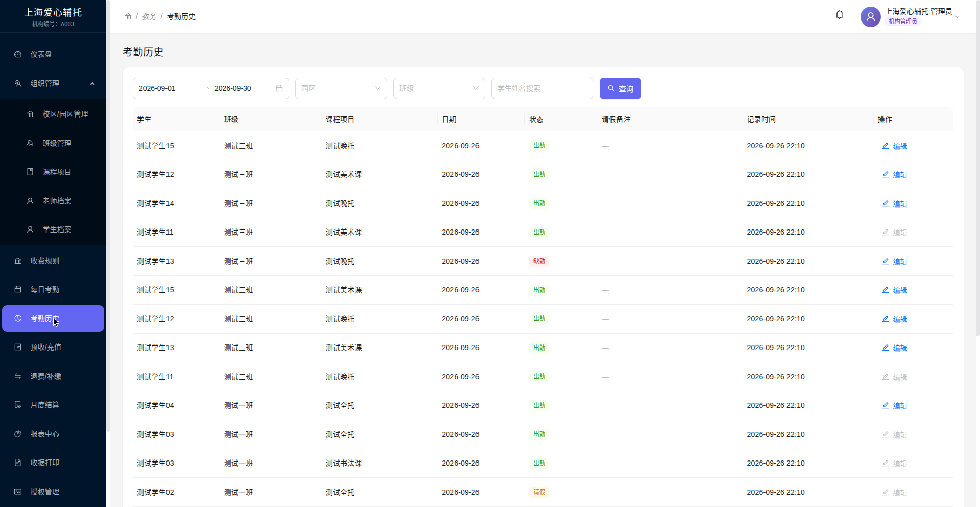Open 班级管理 submenu item

(53, 143)
